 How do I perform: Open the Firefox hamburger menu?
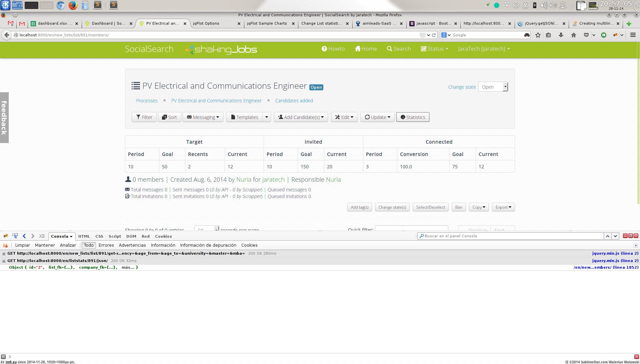tap(633, 35)
